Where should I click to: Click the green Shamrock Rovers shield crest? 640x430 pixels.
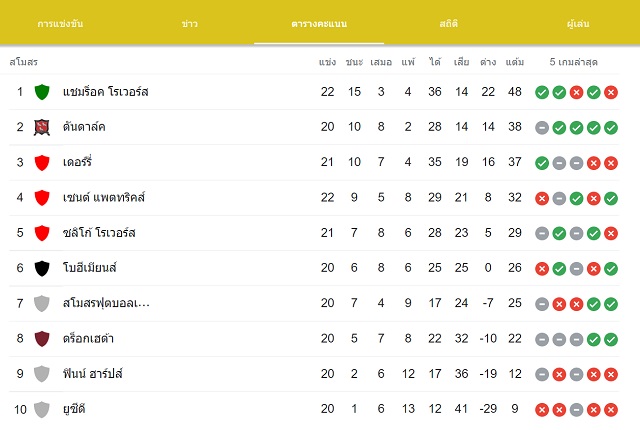[x=42, y=92]
